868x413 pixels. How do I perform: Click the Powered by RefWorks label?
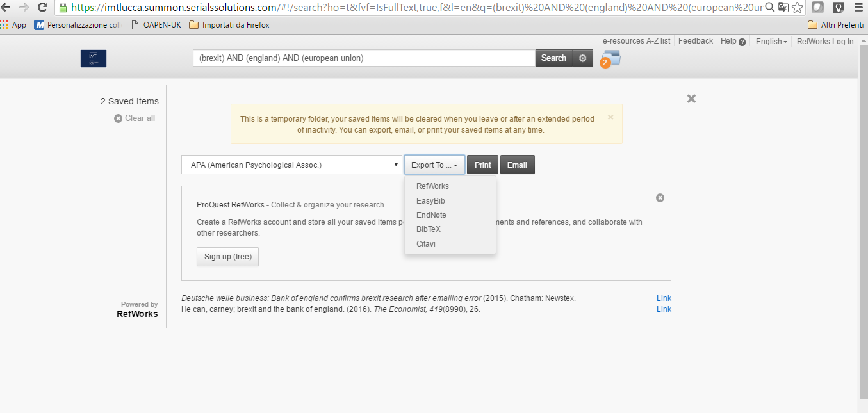tap(137, 309)
